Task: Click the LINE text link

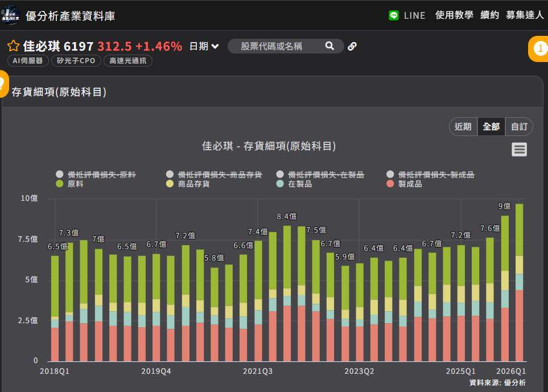Action: click(x=414, y=15)
